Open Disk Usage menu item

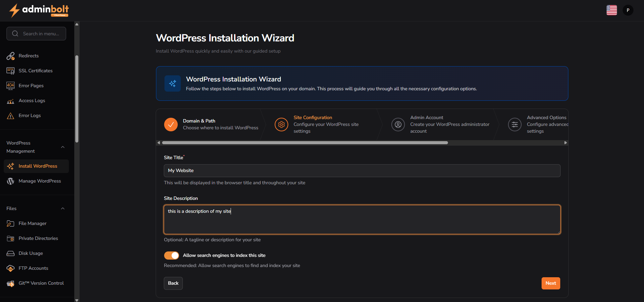[36, 253]
